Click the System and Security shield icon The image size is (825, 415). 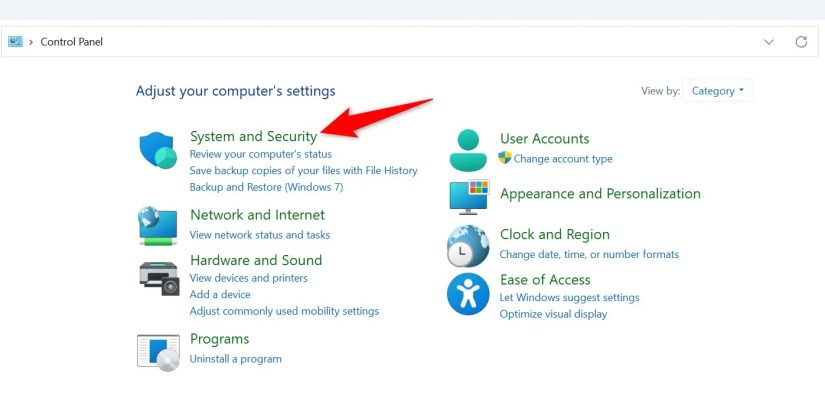pyautogui.click(x=158, y=150)
